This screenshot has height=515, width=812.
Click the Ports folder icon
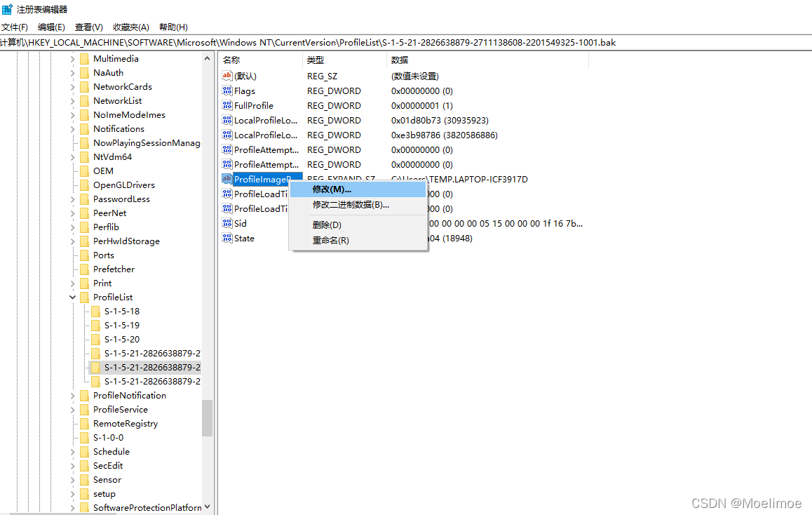click(x=84, y=255)
